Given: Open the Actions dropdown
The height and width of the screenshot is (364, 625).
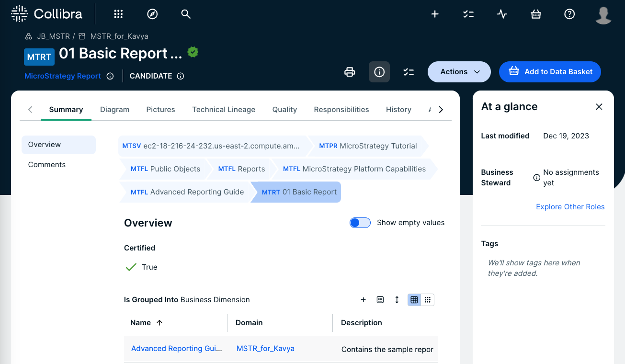Looking at the screenshot, I should coord(459,72).
